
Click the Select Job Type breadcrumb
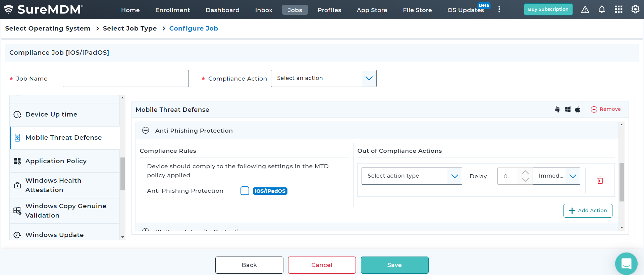pos(130,29)
